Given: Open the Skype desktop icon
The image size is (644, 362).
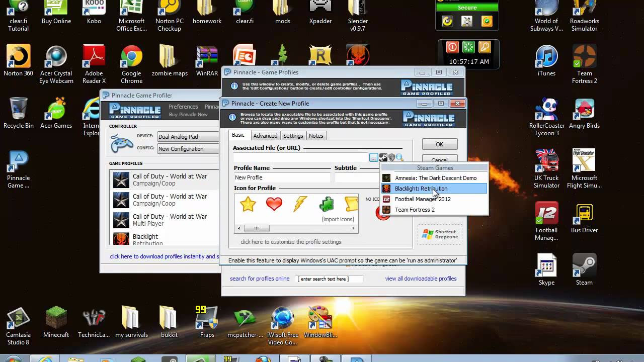Looking at the screenshot, I should point(546,270).
